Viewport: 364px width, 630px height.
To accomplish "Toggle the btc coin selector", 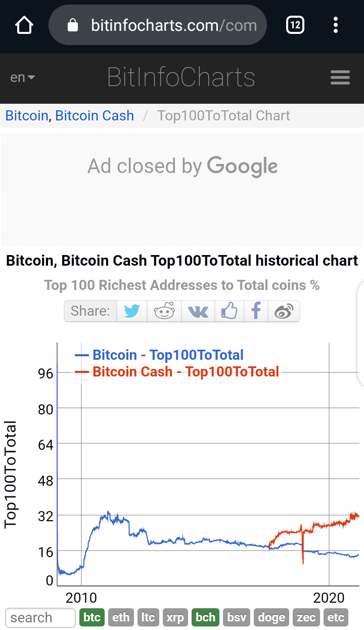I will pyautogui.click(x=92, y=617).
